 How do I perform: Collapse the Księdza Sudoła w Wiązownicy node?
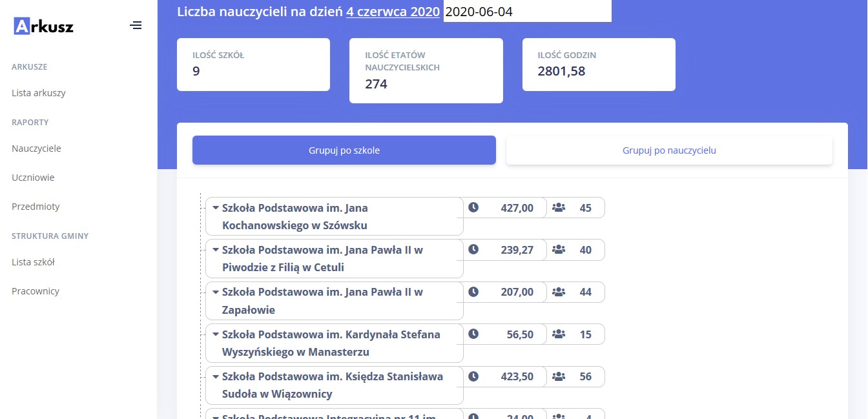(216, 376)
